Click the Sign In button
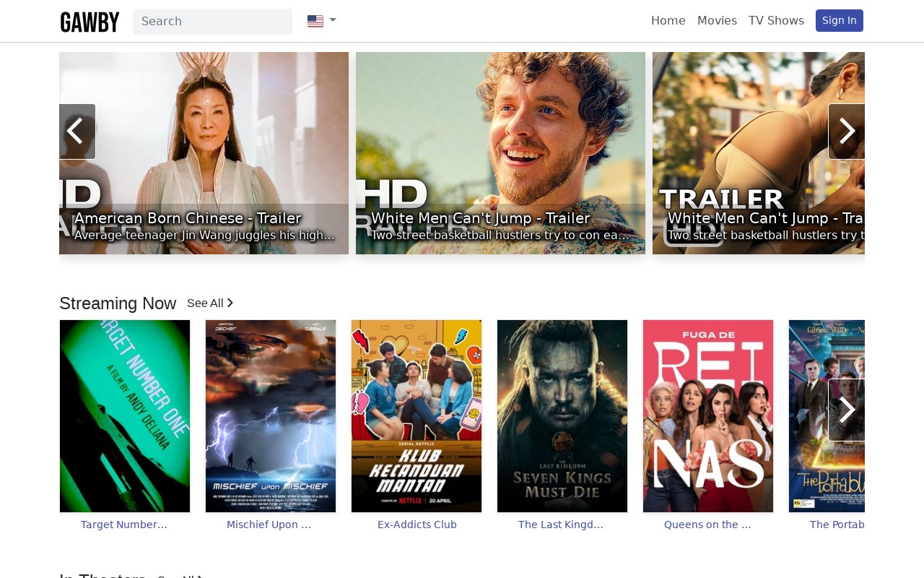This screenshot has width=924, height=578. (x=839, y=21)
